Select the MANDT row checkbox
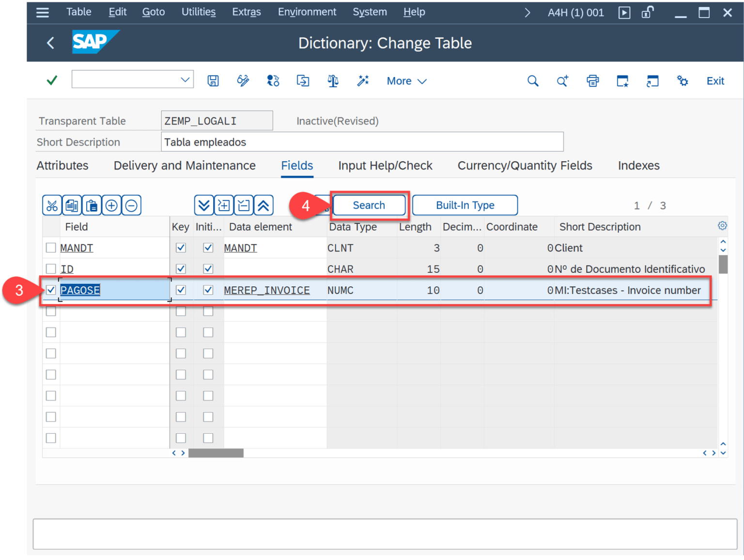744x560 pixels. pos(51,248)
